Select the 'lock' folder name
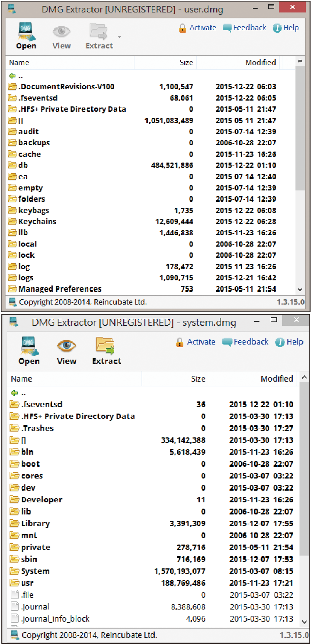312x644 pixels. tap(27, 255)
